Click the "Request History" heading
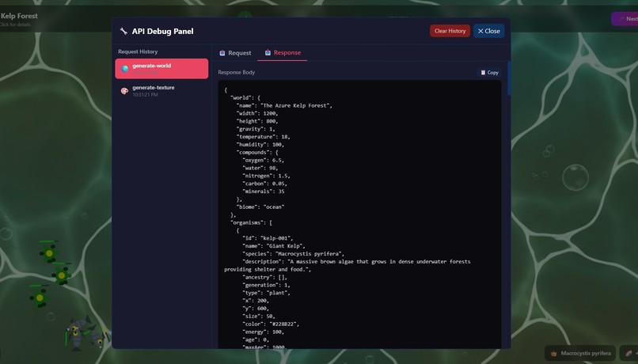The height and width of the screenshot is (364, 638). pos(138,51)
